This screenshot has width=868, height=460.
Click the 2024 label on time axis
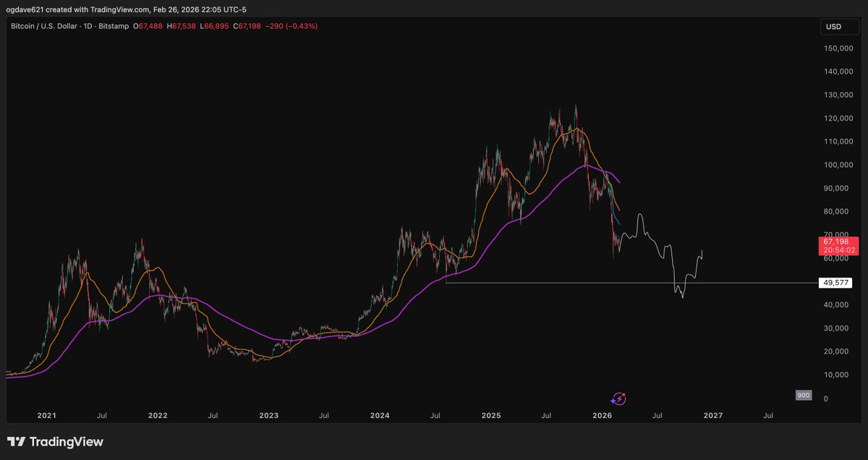tap(380, 416)
